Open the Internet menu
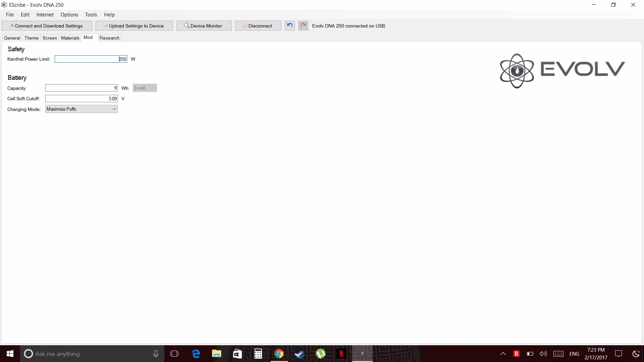This screenshot has width=644, height=362. 45,15
